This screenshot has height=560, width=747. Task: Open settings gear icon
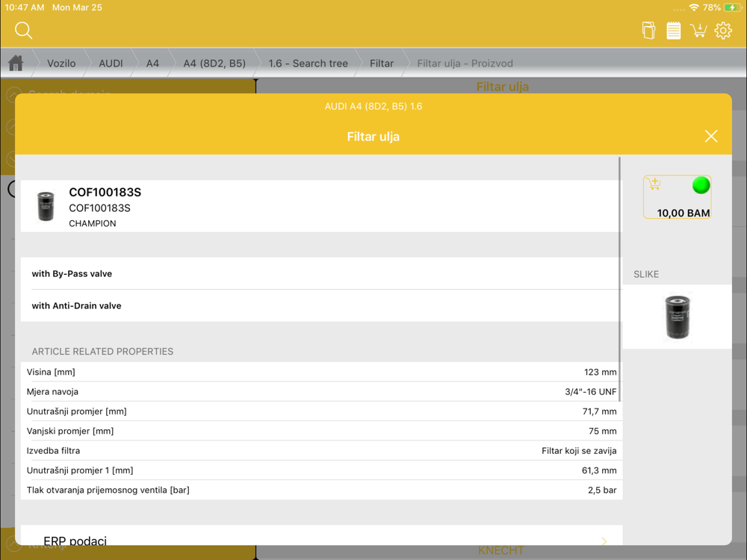[723, 31]
